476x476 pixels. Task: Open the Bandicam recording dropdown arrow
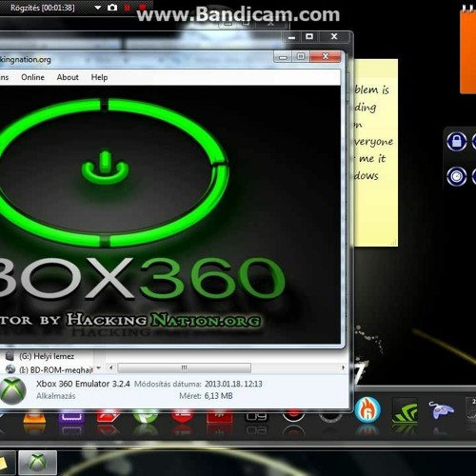point(98,8)
